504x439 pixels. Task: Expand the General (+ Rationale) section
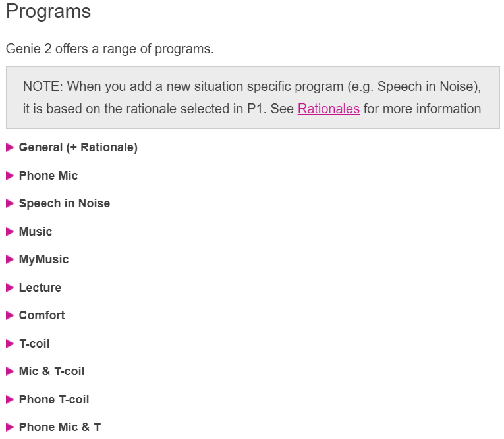(x=10, y=147)
